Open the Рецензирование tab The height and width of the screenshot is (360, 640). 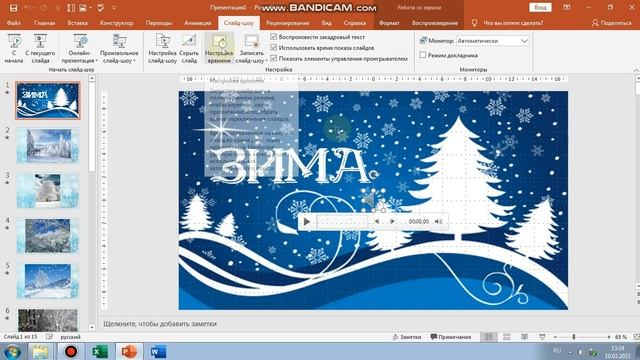click(x=287, y=23)
